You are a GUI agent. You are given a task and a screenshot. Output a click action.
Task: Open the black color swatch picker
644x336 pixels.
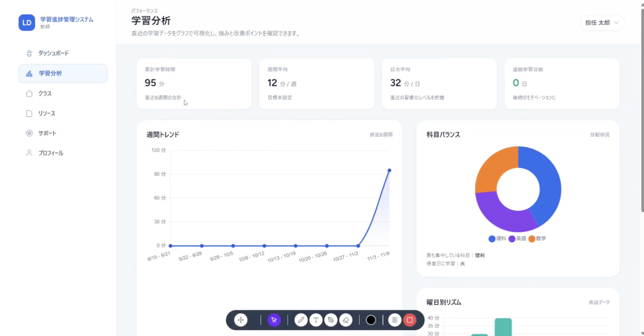click(371, 320)
